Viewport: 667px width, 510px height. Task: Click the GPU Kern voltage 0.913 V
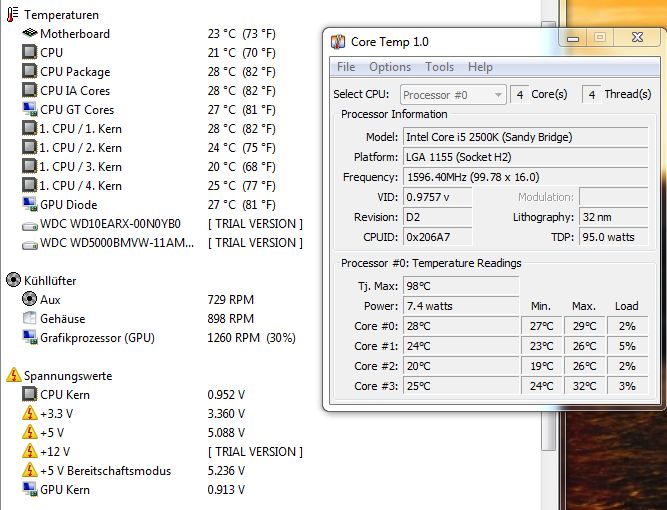tap(226, 490)
